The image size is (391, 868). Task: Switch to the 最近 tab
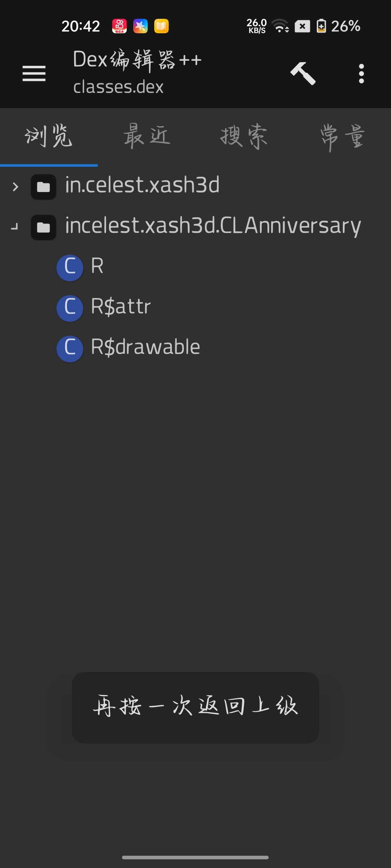pyautogui.click(x=147, y=136)
